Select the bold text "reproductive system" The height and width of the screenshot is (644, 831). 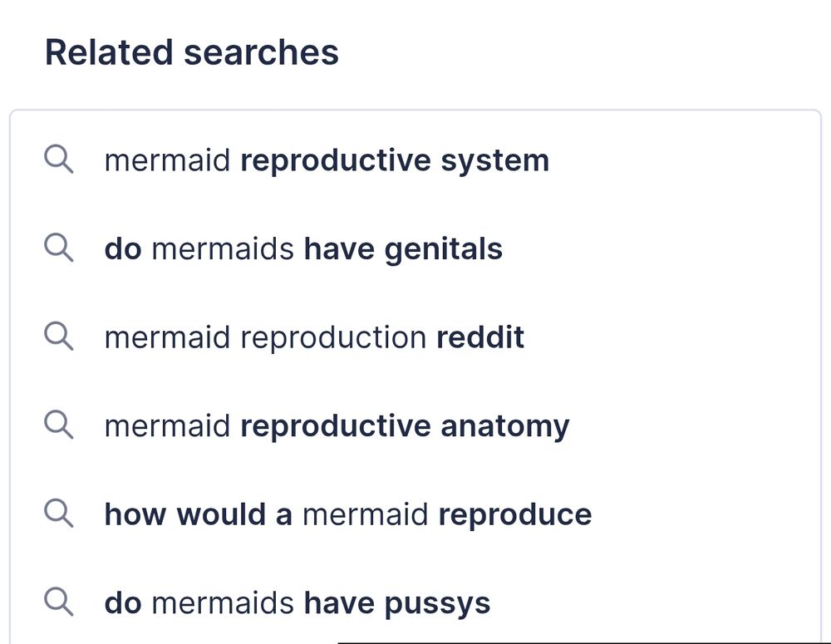point(394,160)
